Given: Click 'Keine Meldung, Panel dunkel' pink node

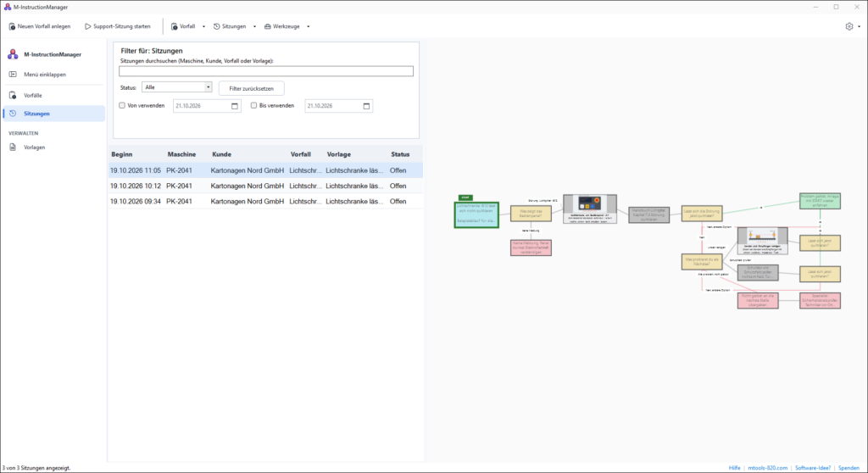Looking at the screenshot, I should pyautogui.click(x=531, y=247).
